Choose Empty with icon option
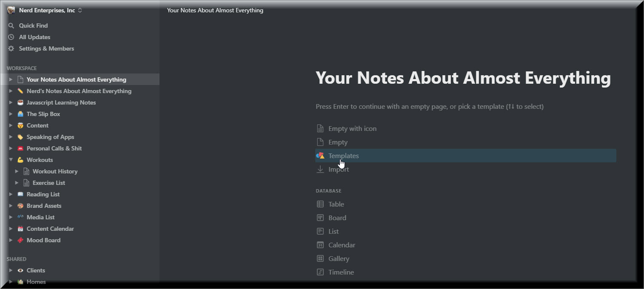 [352, 128]
